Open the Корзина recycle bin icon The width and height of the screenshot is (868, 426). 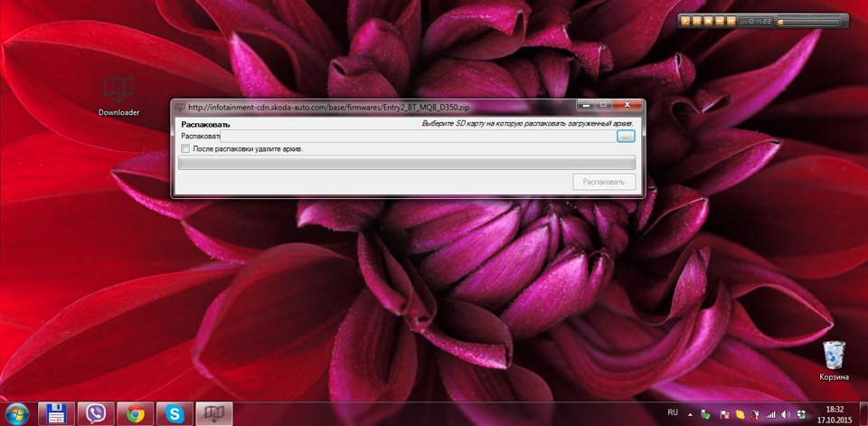pos(834,361)
